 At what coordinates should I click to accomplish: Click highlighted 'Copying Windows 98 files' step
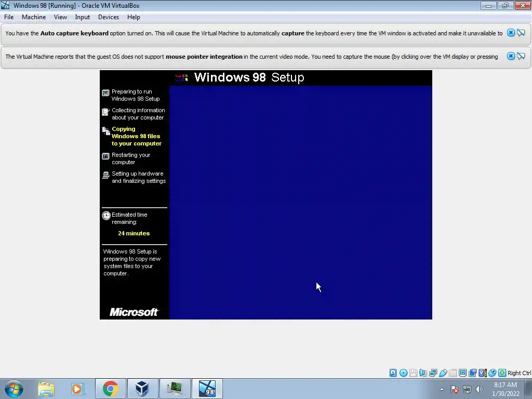pyautogui.click(x=137, y=136)
